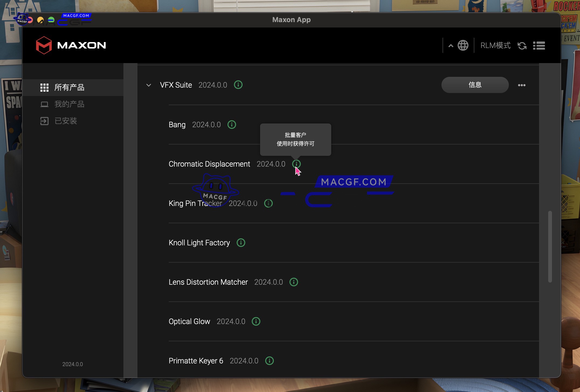580x392 pixels.
Task: Click the Primatte Keyer 6 info icon
Action: point(269,361)
